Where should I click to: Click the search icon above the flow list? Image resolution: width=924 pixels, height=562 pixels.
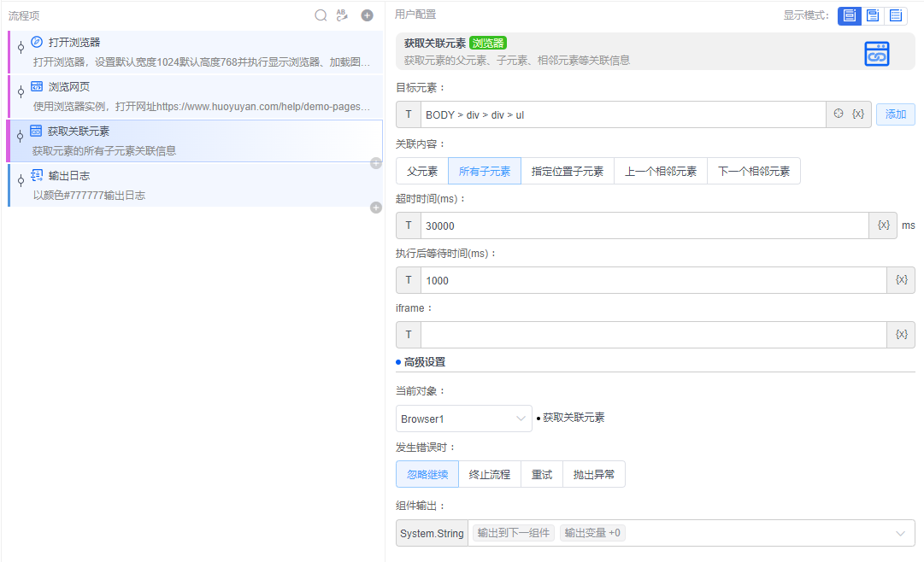point(321,15)
